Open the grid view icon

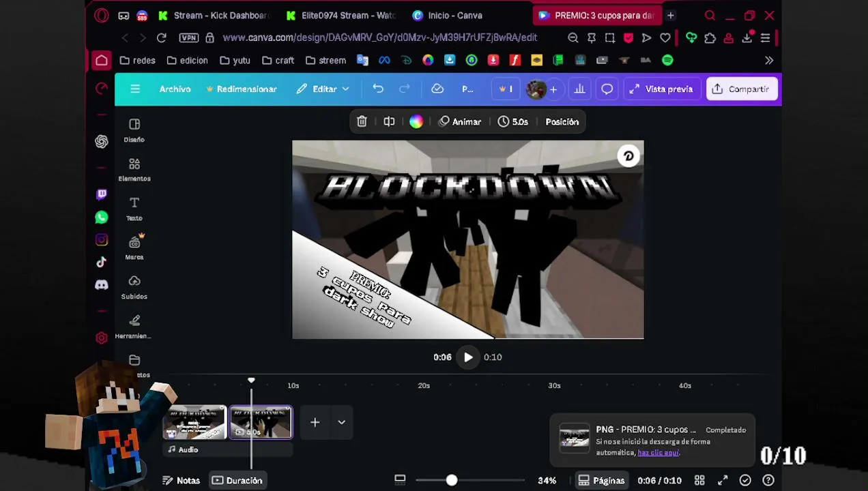pos(699,481)
